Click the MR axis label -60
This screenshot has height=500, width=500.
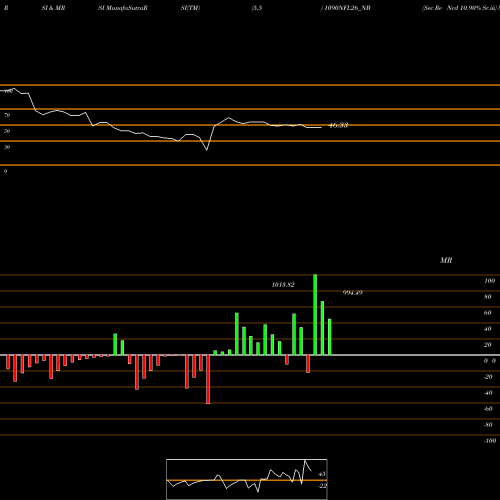pos(488,409)
